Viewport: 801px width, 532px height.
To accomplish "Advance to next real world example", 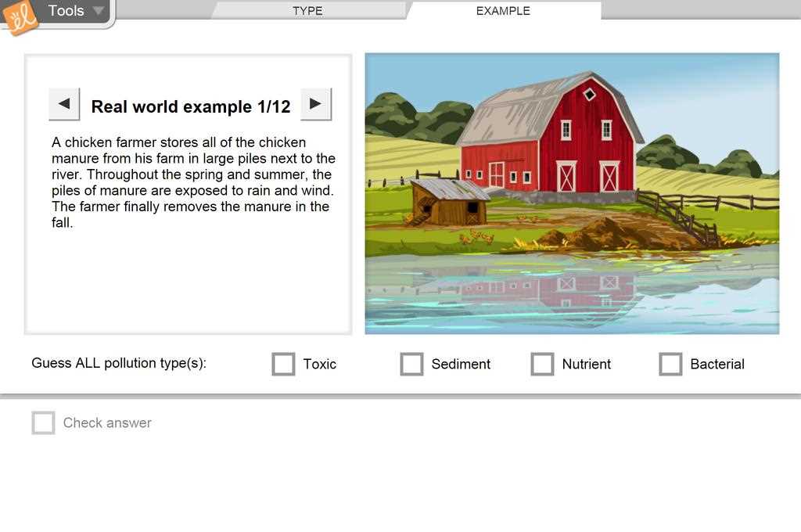I will (x=316, y=104).
